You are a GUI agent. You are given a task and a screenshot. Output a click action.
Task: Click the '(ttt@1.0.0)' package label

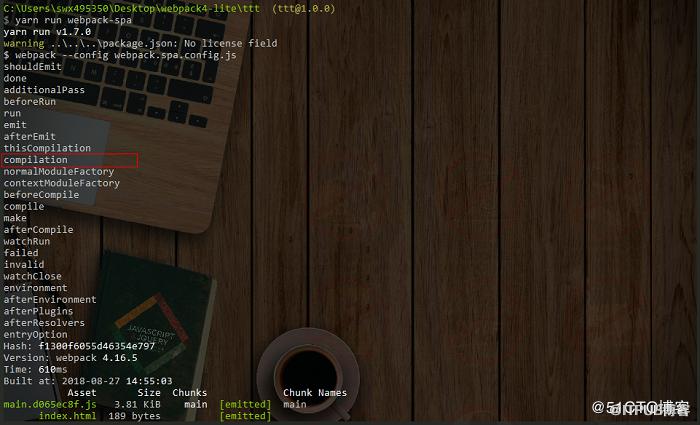304,8
